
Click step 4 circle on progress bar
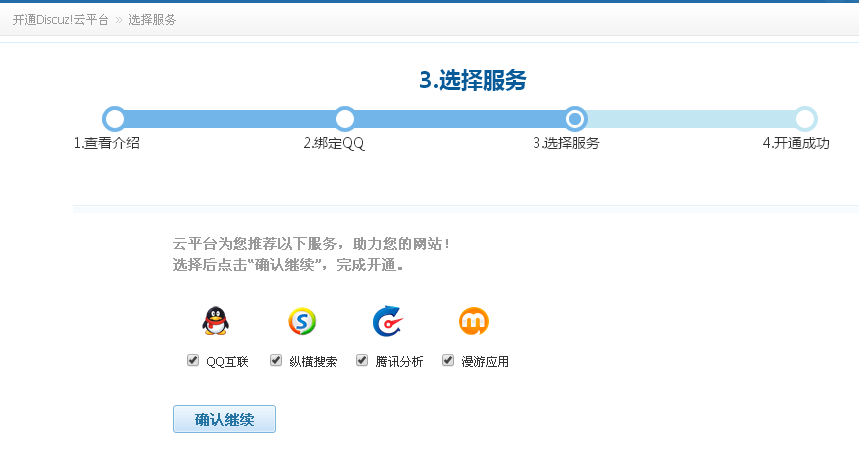point(805,119)
